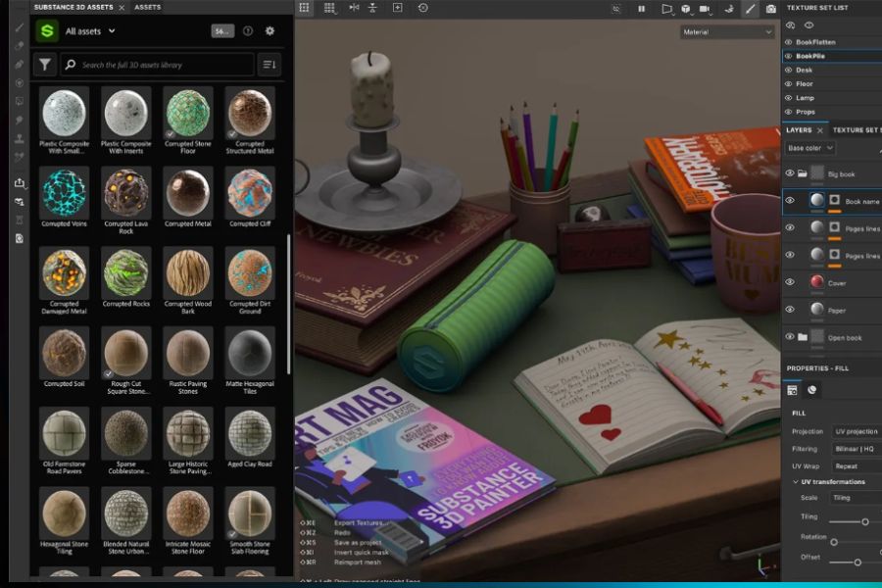Image resolution: width=882 pixels, height=588 pixels.
Task: Select the Clone stamp tool
Action: coord(20,138)
